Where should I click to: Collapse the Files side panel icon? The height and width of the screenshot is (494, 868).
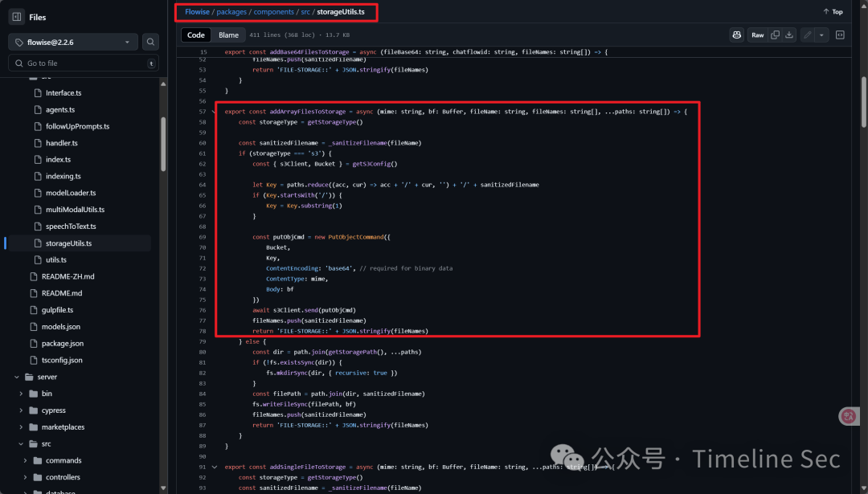(x=17, y=17)
